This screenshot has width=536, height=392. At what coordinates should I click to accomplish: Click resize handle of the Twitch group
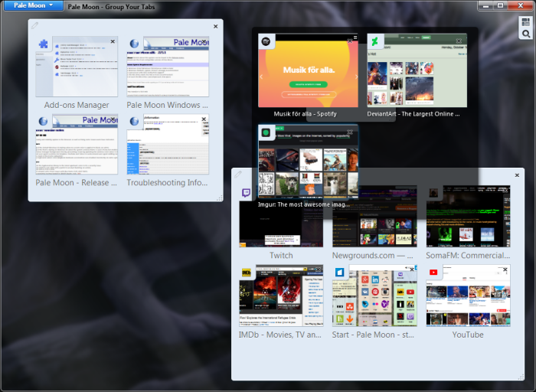click(521, 377)
